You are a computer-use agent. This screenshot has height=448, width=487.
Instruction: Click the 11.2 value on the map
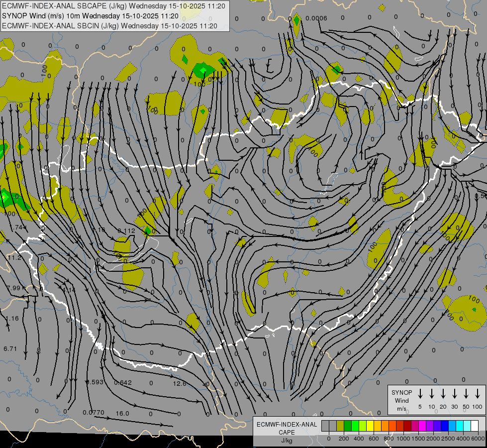(x=14, y=258)
